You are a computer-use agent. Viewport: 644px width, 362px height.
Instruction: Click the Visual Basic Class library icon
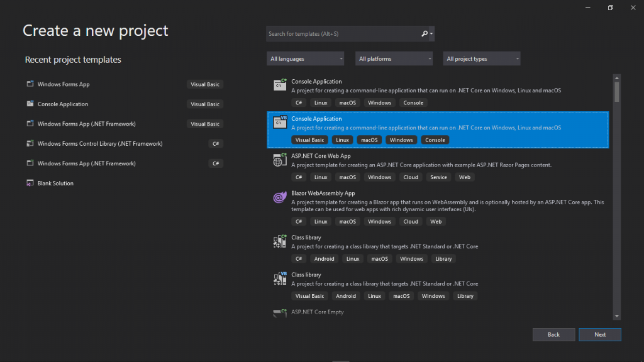coord(279,278)
